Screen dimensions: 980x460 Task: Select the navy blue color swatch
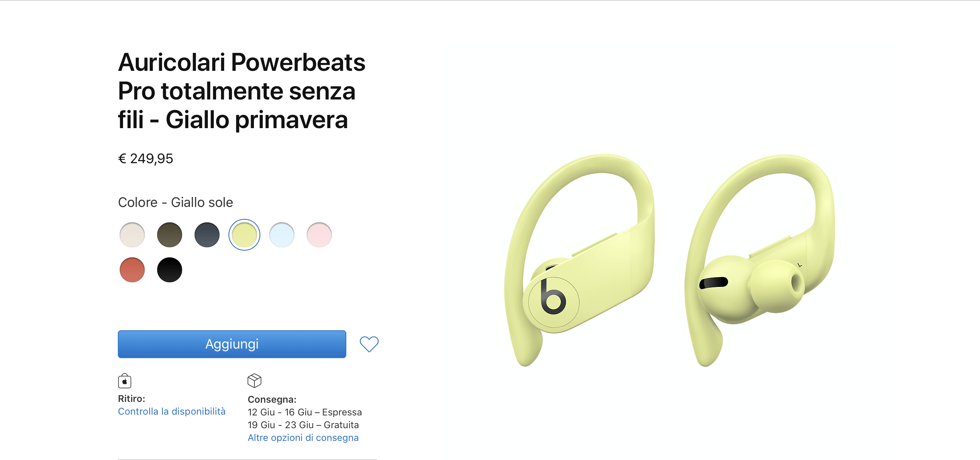point(207,235)
